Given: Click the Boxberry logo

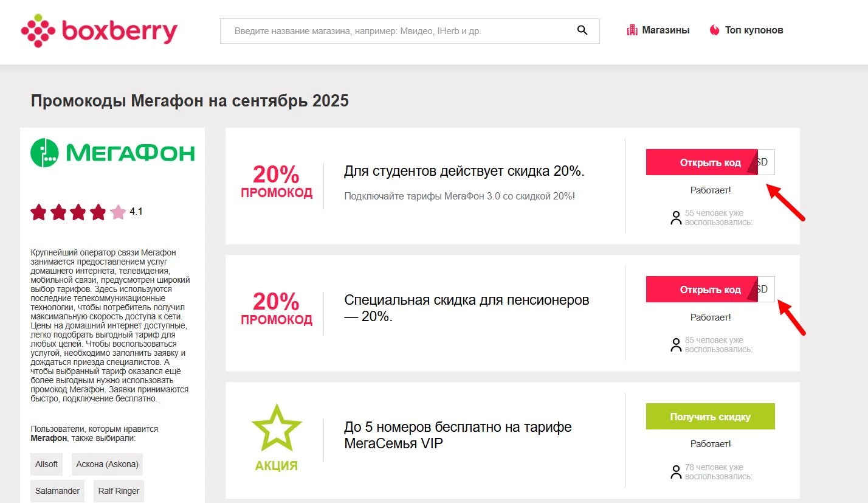Looking at the screenshot, I should coord(98,30).
